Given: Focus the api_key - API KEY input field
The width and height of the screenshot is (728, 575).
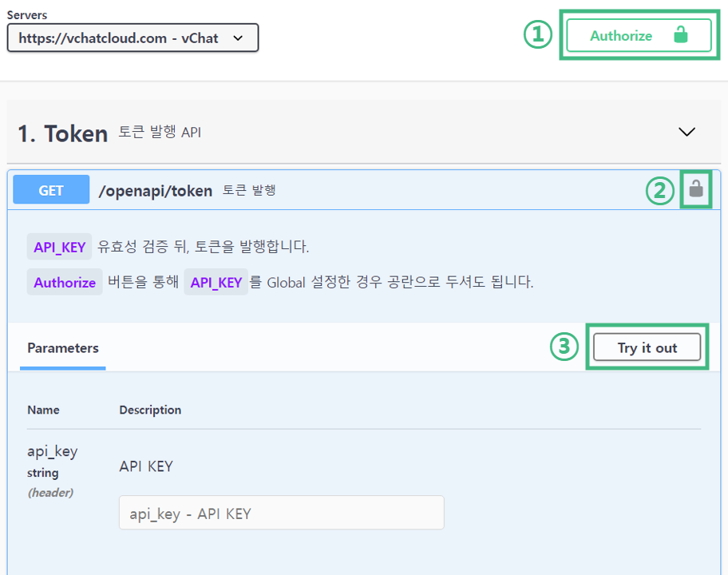Looking at the screenshot, I should 281,514.
